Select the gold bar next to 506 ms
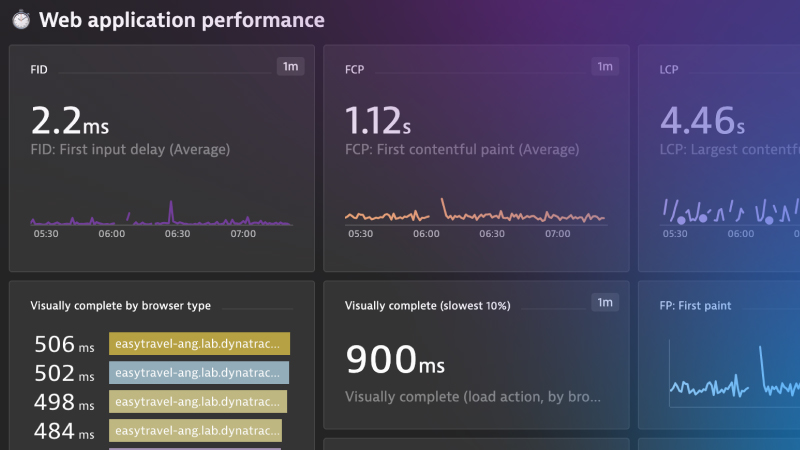Viewport: 800px width, 450px height. coord(199,344)
